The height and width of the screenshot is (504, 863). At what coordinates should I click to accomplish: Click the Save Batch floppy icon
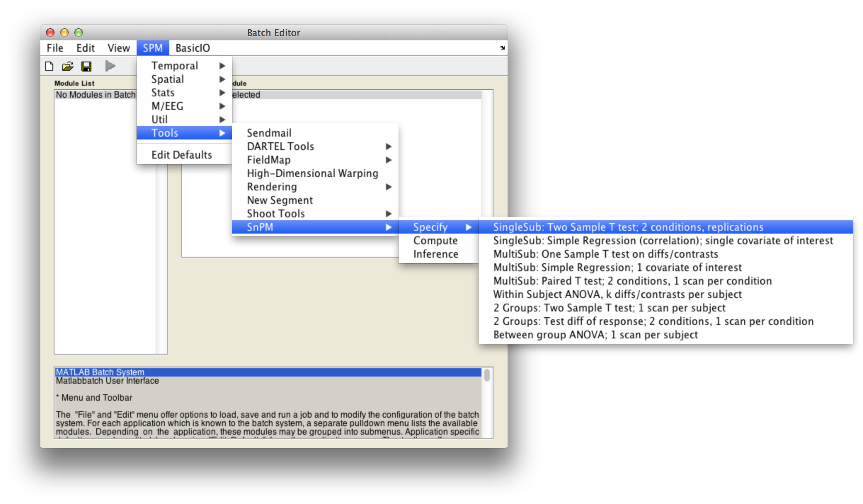pos(86,66)
